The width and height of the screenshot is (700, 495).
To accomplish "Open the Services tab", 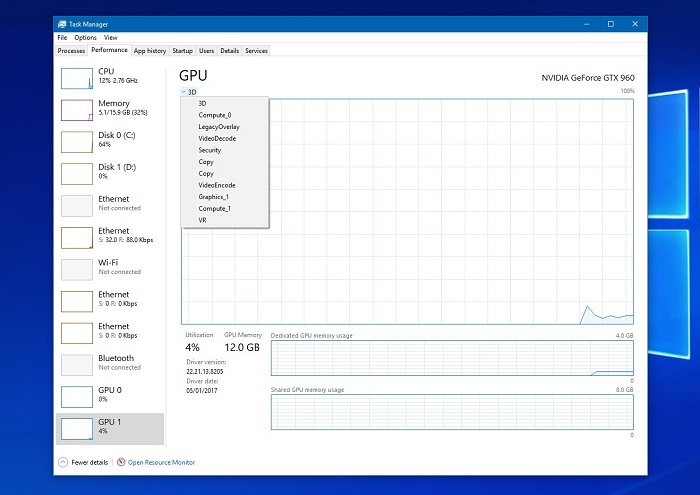I will pyautogui.click(x=256, y=51).
